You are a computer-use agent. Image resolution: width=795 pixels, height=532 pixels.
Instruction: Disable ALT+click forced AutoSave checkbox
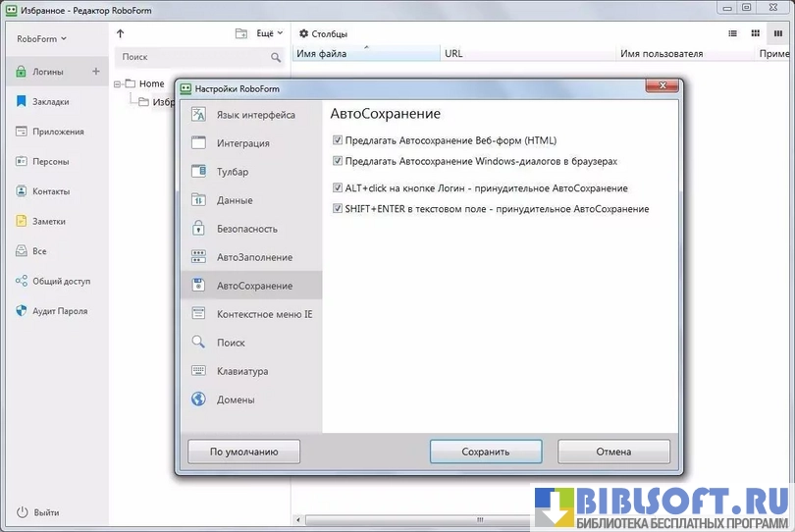click(338, 187)
